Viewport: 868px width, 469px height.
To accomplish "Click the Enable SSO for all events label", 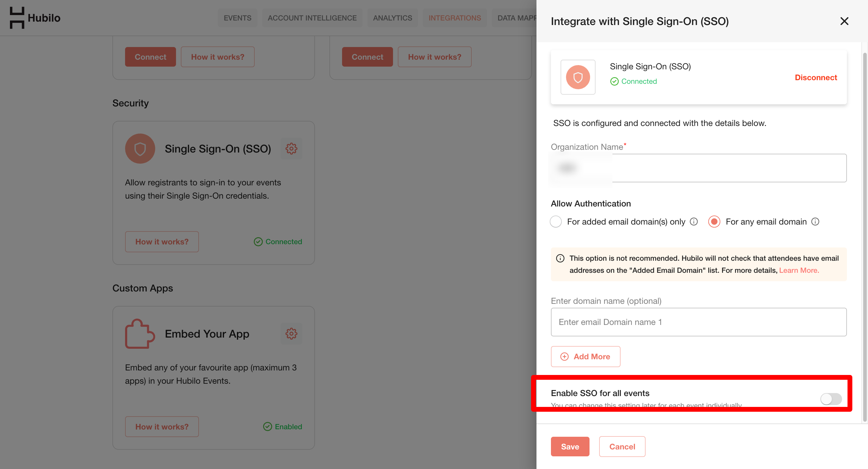I will (x=600, y=393).
